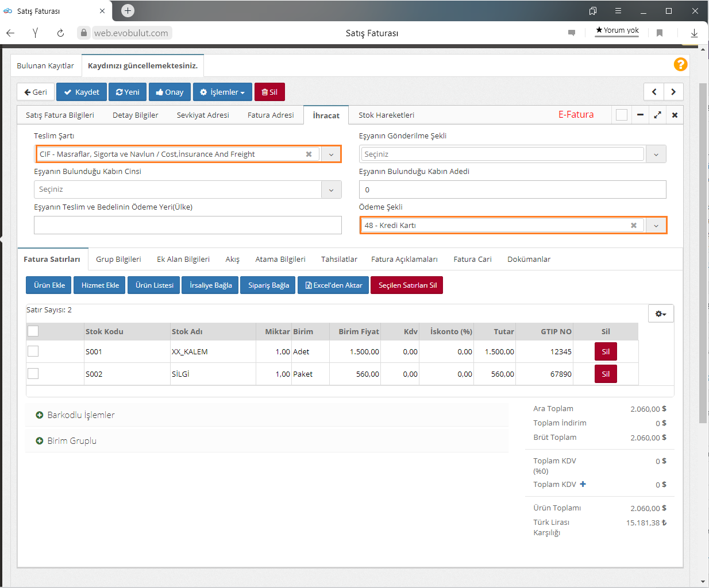The height and width of the screenshot is (588, 709).
Task: Open the İşlemler dropdown menu
Action: click(x=222, y=92)
